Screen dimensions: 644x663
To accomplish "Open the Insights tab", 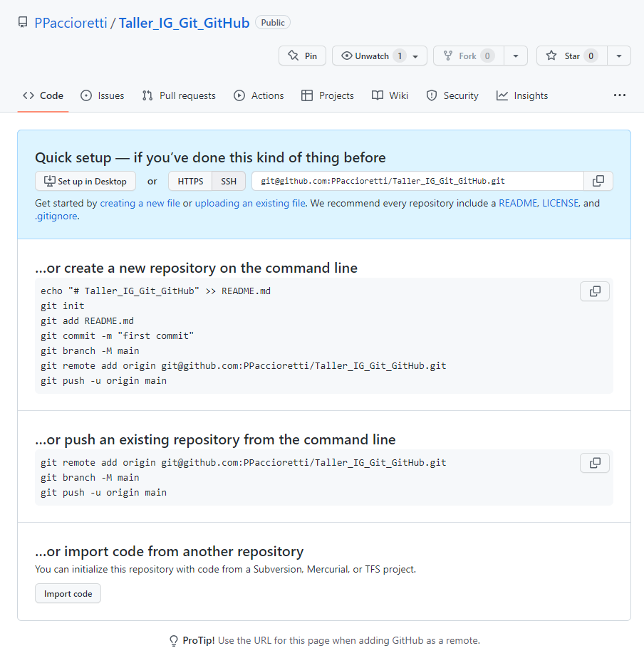I will 522,95.
